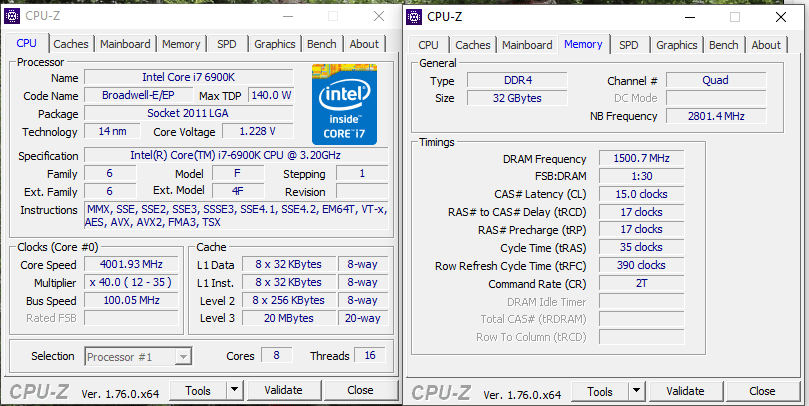Click the 1.228 V core voltage value
Viewport: 809px width, 406px height.
[258, 131]
